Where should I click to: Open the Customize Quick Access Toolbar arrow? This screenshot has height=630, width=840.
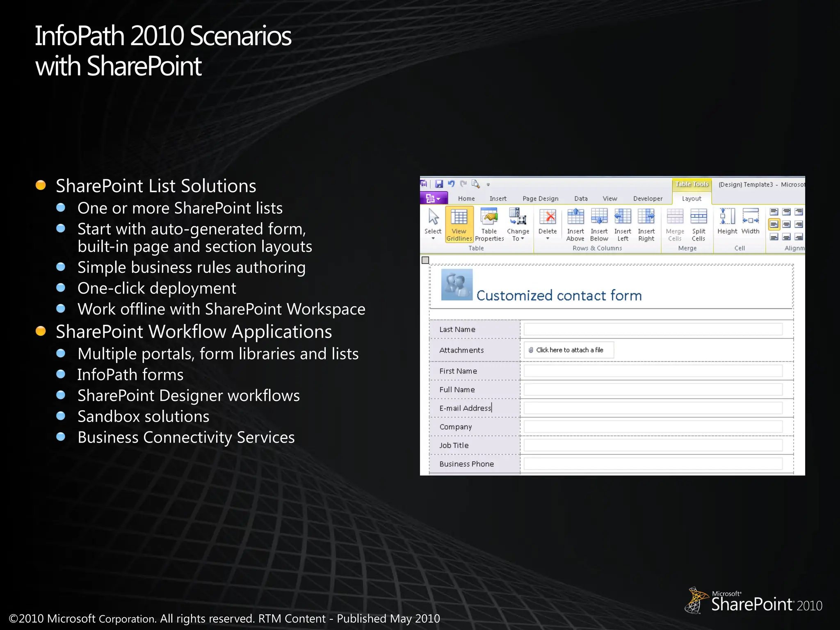coord(488,185)
